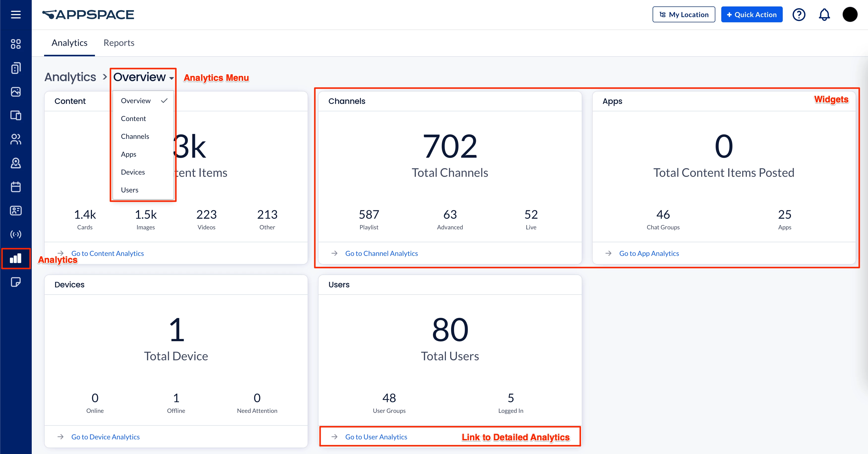This screenshot has width=868, height=454.
Task: Go to User Analytics link
Action: pyautogui.click(x=376, y=437)
